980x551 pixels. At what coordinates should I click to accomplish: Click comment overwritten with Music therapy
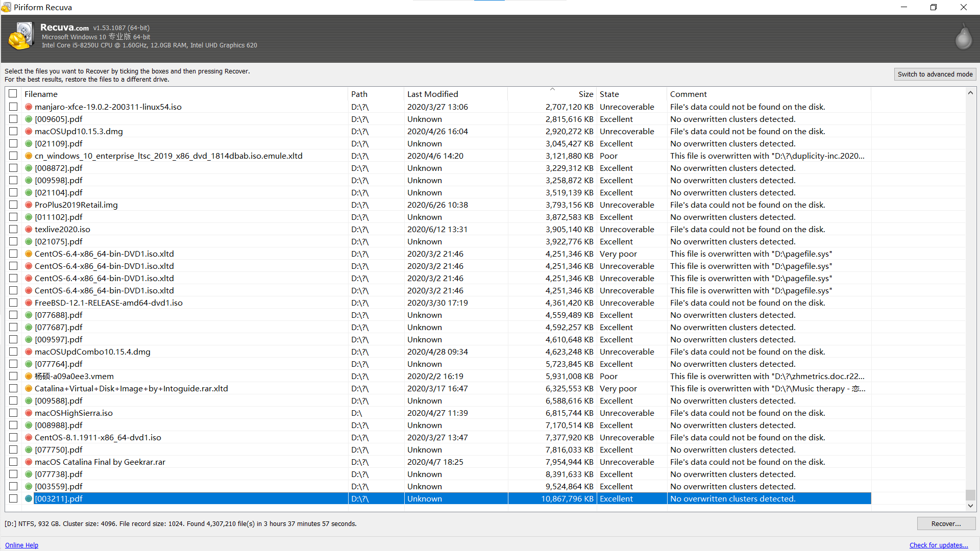point(768,388)
